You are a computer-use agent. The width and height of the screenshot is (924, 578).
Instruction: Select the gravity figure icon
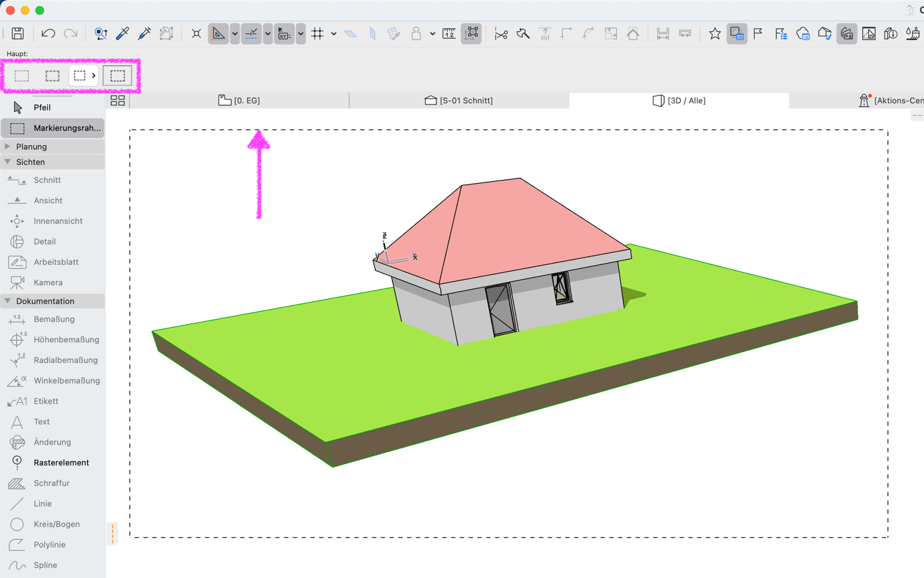click(x=416, y=33)
